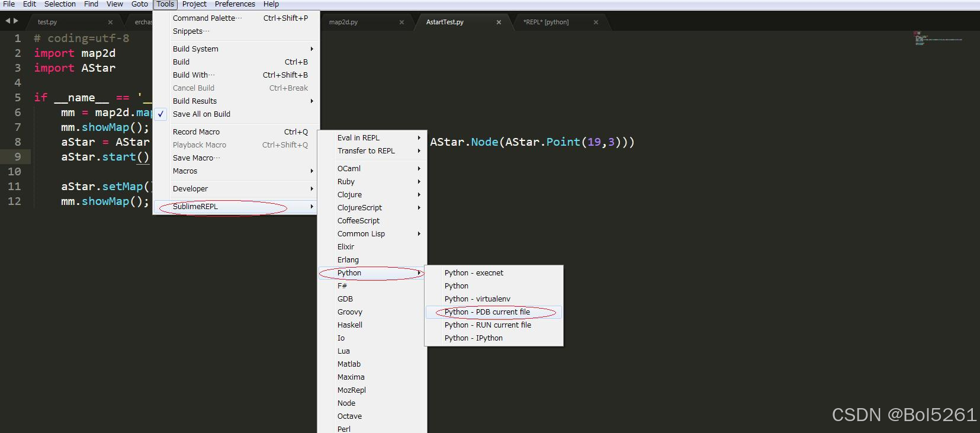
Task: Launch the CoffeeScript REPL
Action: tap(372, 221)
